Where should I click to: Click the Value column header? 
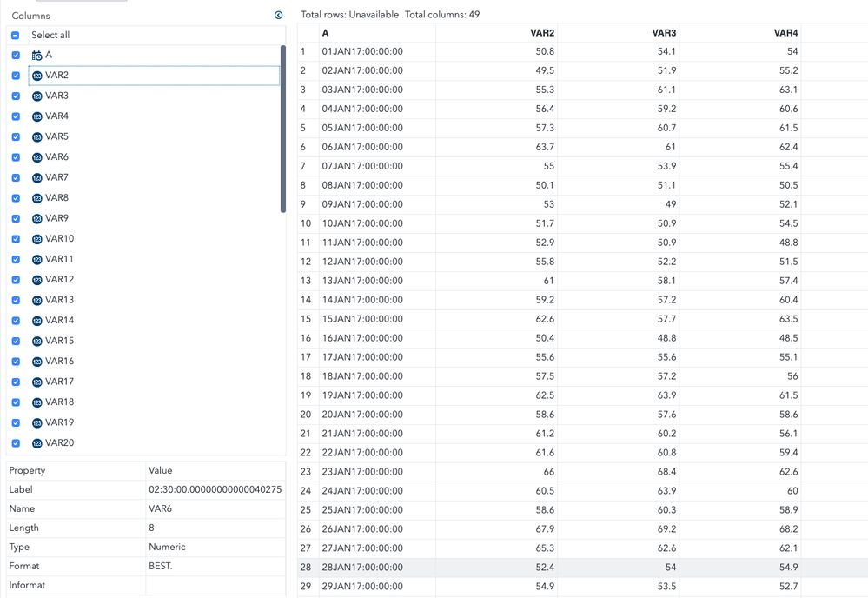coord(215,470)
